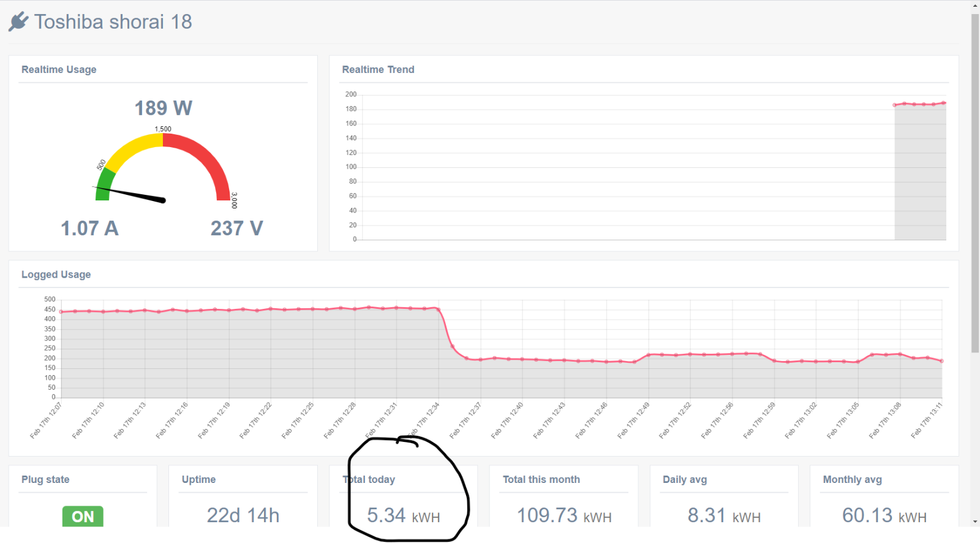
Task: Click the Realtime Usage panel heading
Action: (59, 69)
